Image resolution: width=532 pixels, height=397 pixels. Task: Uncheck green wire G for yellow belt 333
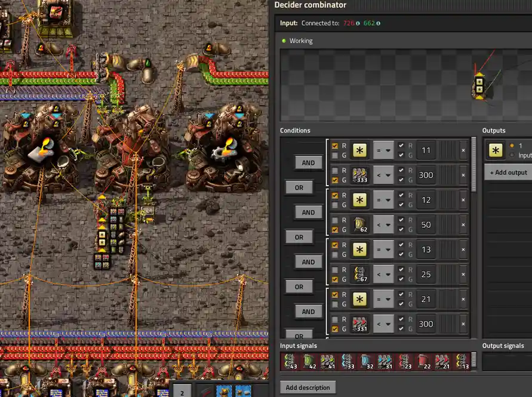point(335,180)
